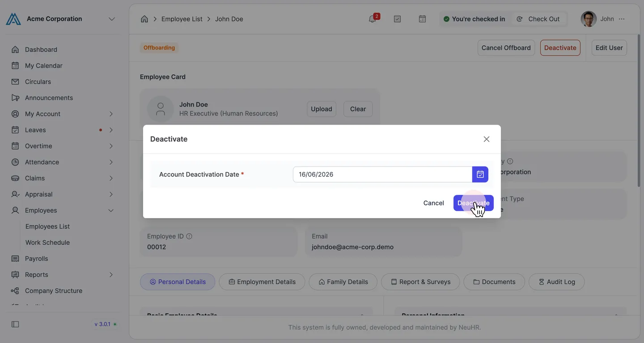Click the email johndoe@acme-corp.demo
The image size is (644, 343).
tap(353, 247)
